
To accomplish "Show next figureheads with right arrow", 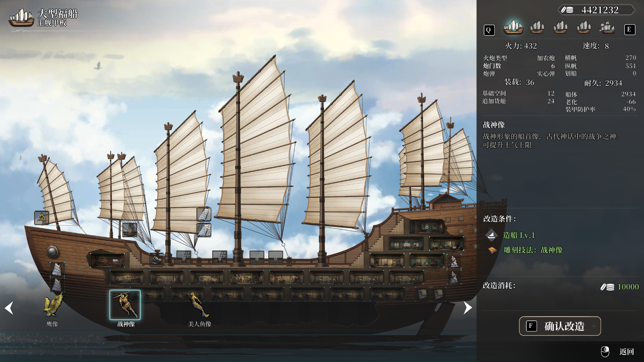I will tap(467, 308).
